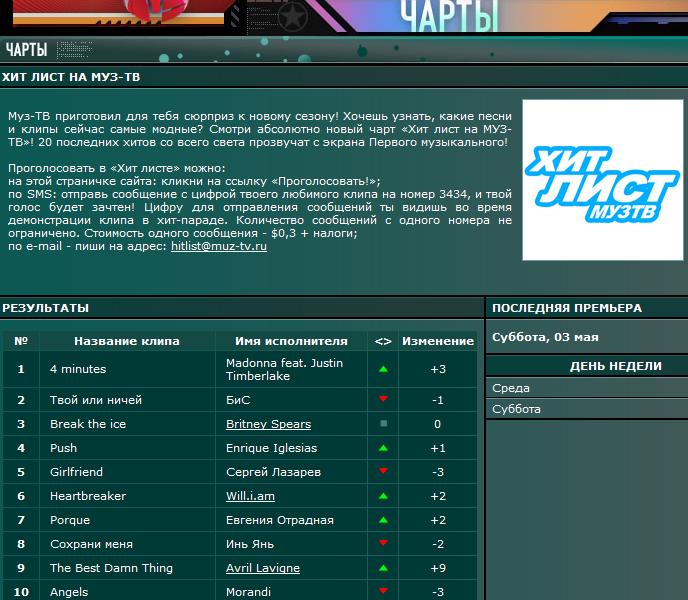Click the song title The Best Damn Thing
688x600 pixels.
pyautogui.click(x=111, y=568)
